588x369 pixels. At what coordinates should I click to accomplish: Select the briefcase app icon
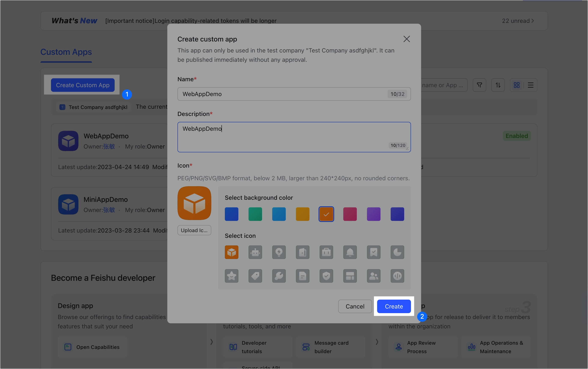[x=326, y=252]
